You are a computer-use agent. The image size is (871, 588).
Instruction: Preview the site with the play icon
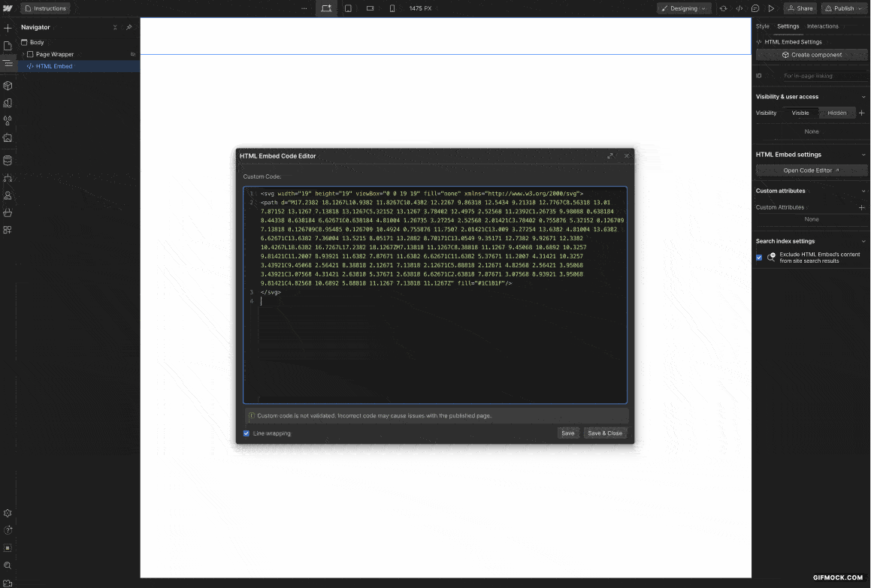pos(772,8)
